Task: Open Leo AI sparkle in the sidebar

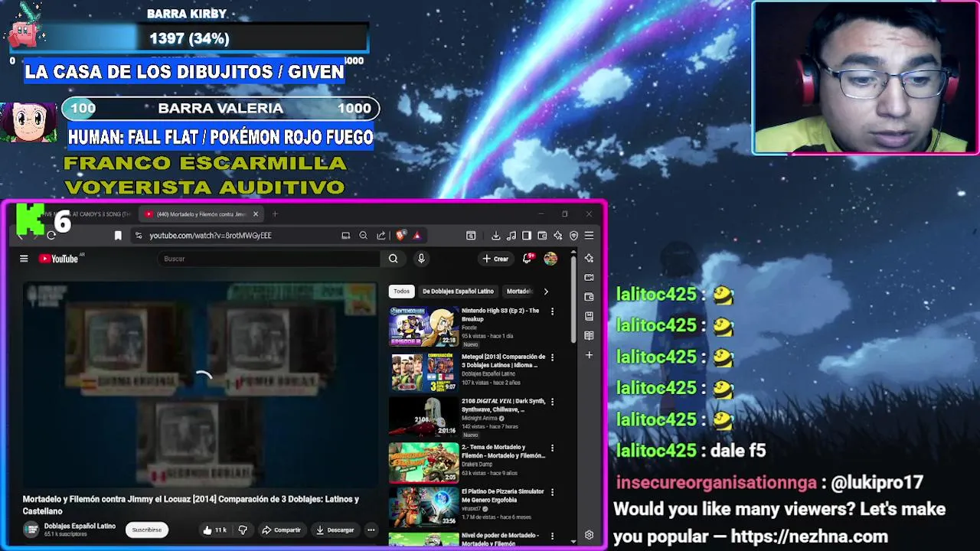Action: (589, 259)
